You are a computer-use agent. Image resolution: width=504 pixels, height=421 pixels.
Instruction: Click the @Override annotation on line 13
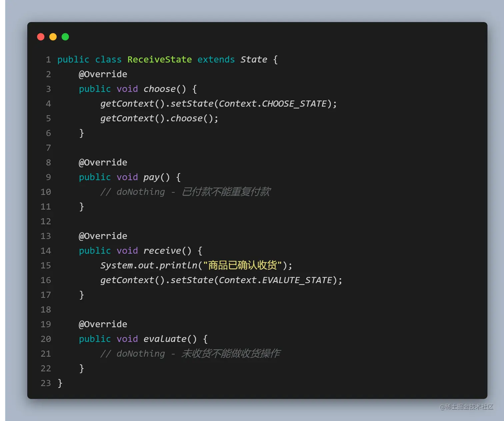103,236
